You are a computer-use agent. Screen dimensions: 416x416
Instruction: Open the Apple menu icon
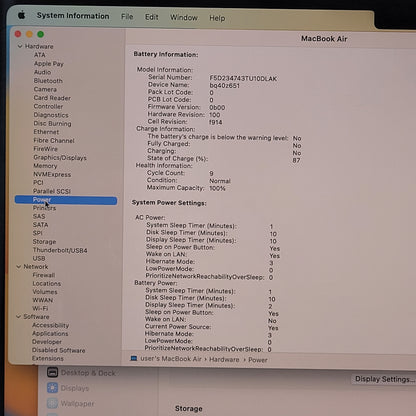click(22, 15)
